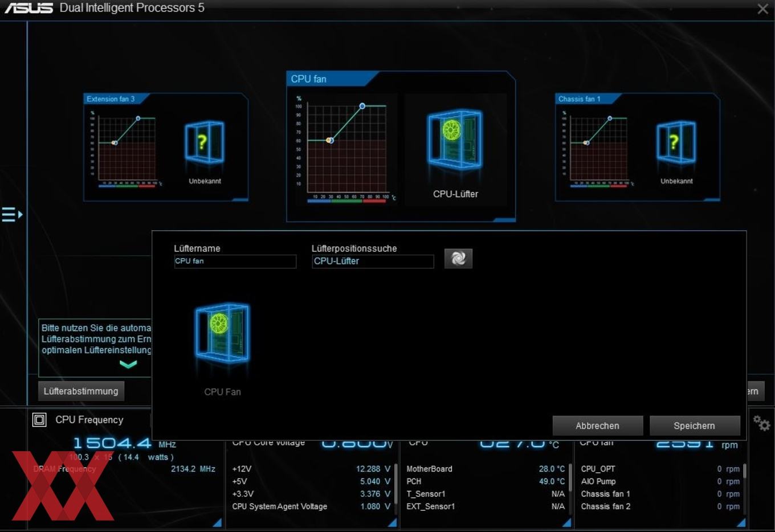Viewport: 775px width, 532px height.
Task: Click the PCH temperature row
Action: [x=486, y=481]
